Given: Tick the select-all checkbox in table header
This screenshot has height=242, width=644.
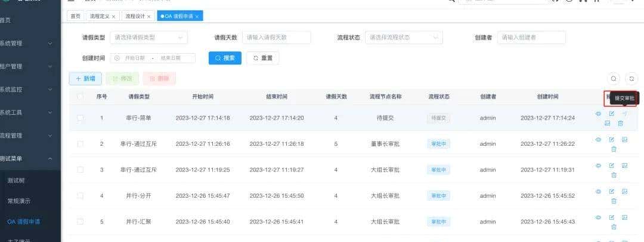Looking at the screenshot, I should [80, 97].
